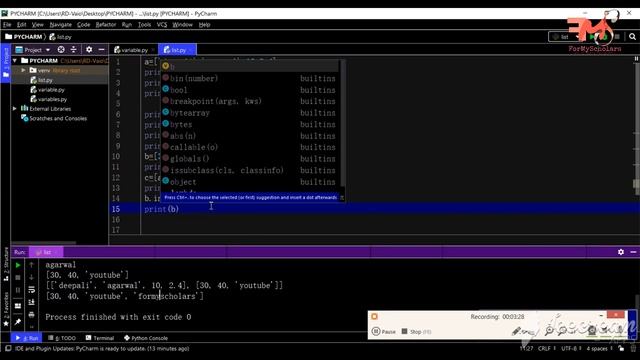This screenshot has height=360, width=640.
Task: Click restore layout icon in Run panel
Action: click(18, 306)
